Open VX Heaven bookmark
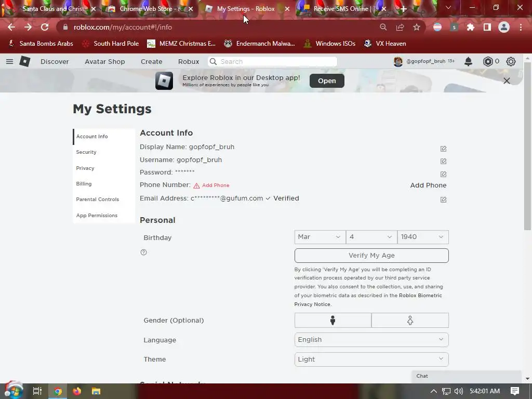This screenshot has height=399, width=532. point(385,44)
